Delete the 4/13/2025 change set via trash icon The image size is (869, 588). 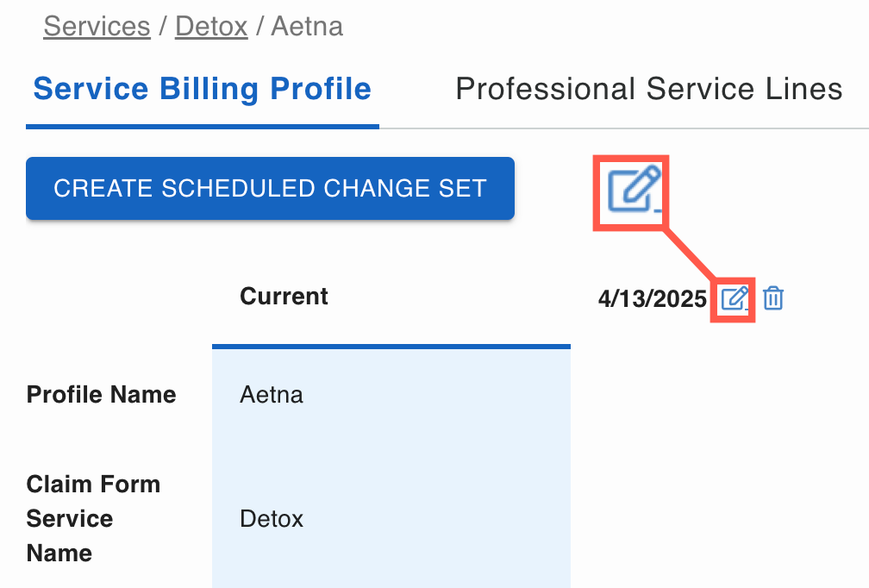pyautogui.click(x=773, y=299)
